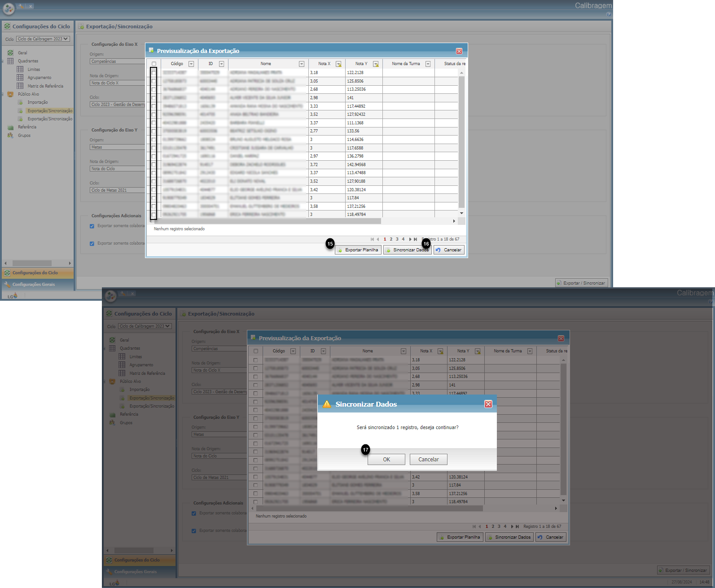The image size is (715, 588).
Task: Open Limites grid icon in lower screenshot
Action: click(x=122, y=356)
